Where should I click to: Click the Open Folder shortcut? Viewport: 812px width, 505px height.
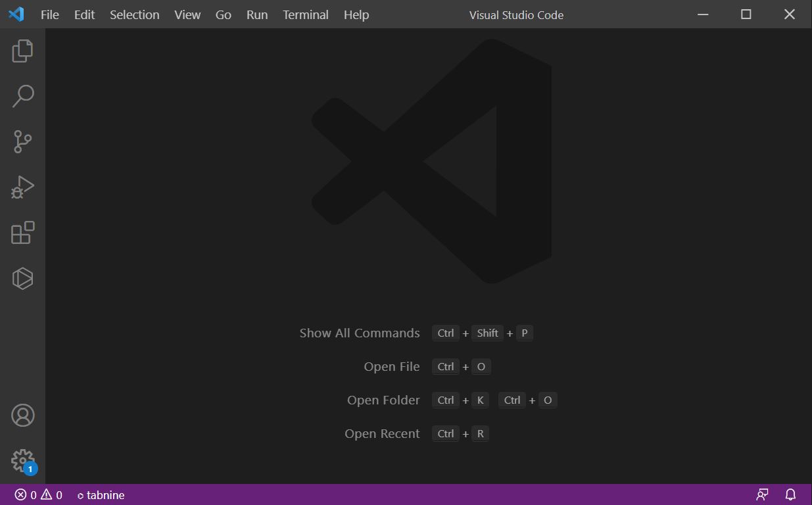coord(383,400)
